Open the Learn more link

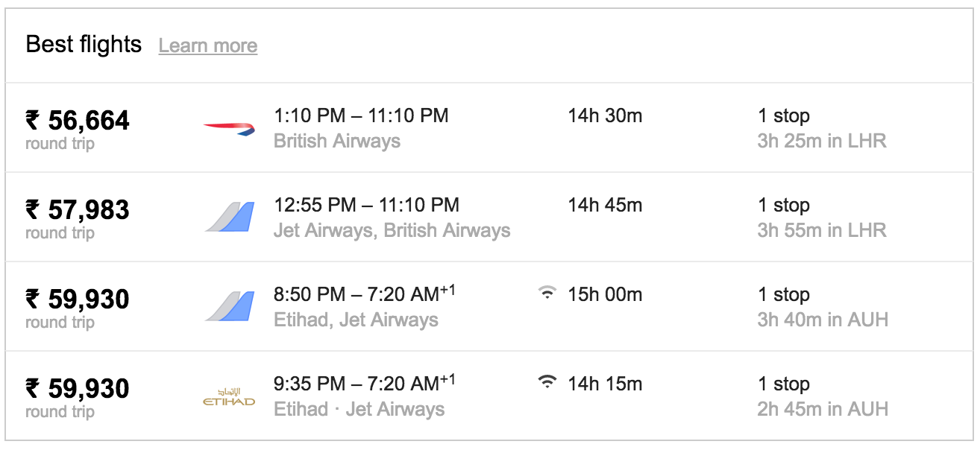tap(208, 45)
